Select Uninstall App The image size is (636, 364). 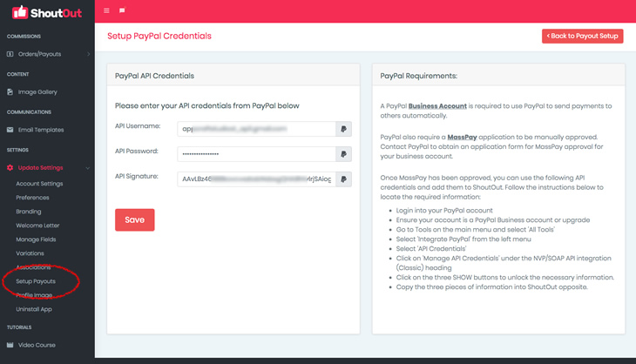[34, 309]
